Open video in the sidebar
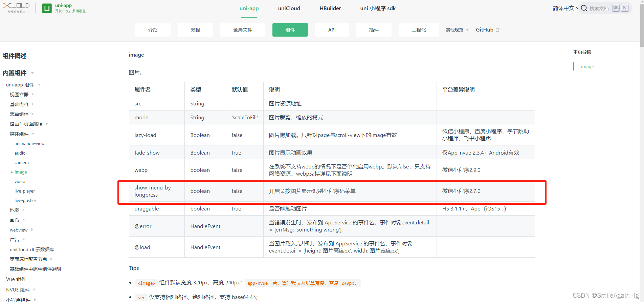The width and height of the screenshot is (644, 302). click(20, 181)
